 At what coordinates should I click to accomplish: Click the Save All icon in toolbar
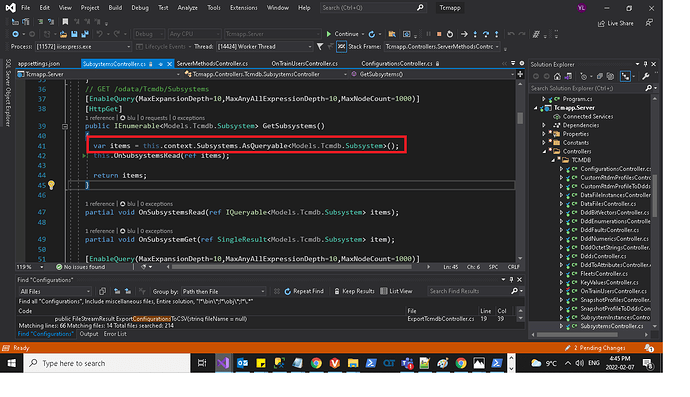pyautogui.click(x=84, y=34)
